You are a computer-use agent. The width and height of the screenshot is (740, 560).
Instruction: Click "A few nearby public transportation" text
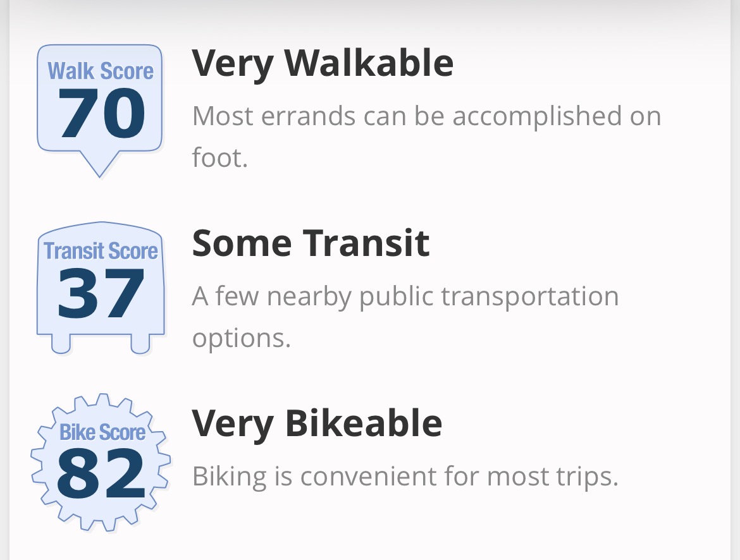pyautogui.click(x=405, y=296)
